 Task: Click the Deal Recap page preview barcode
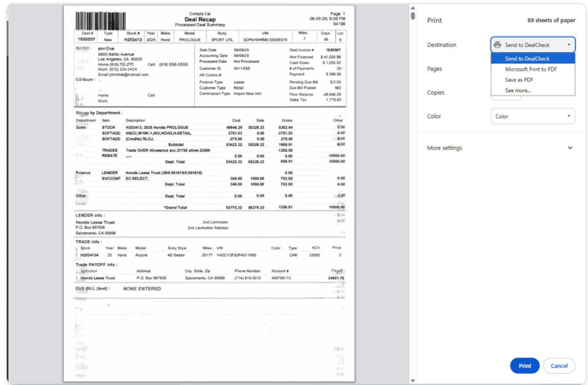tap(101, 20)
